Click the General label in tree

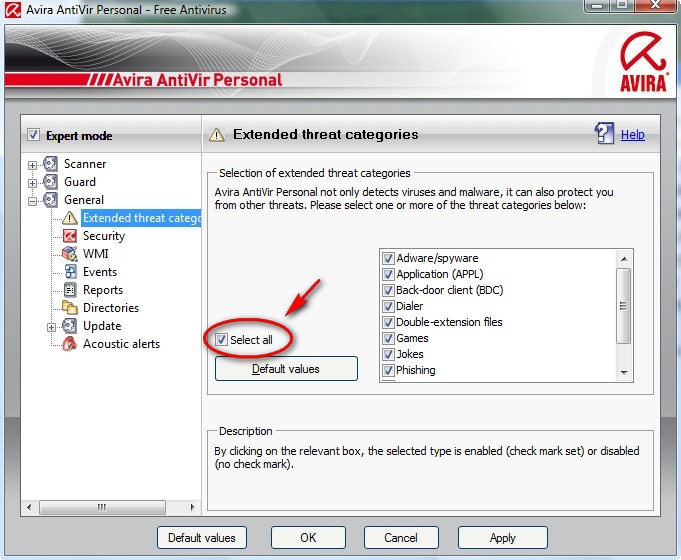click(84, 199)
